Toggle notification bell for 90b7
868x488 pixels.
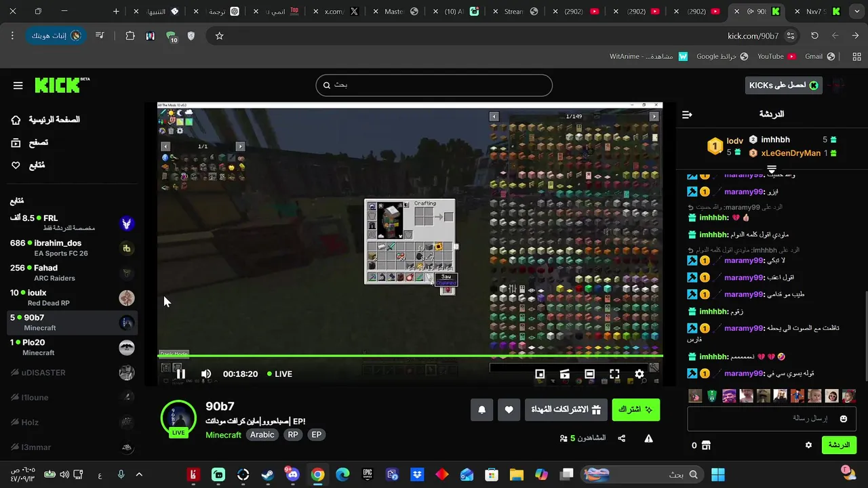(x=482, y=409)
